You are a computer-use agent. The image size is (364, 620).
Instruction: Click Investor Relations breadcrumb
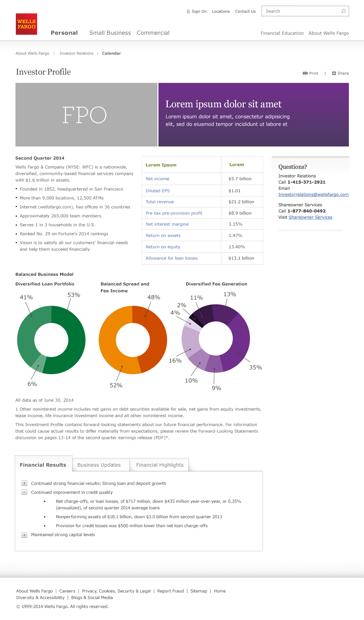[x=77, y=53]
